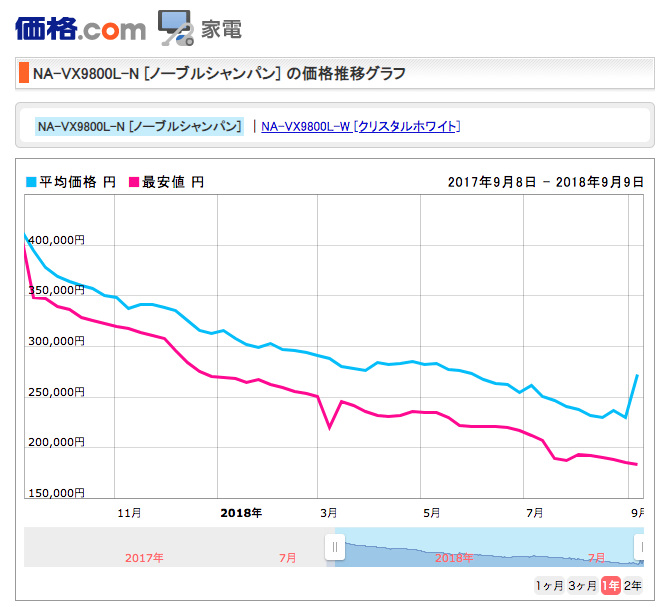
Task: Toggle the 平均価格 legend label
Action: click(77, 182)
